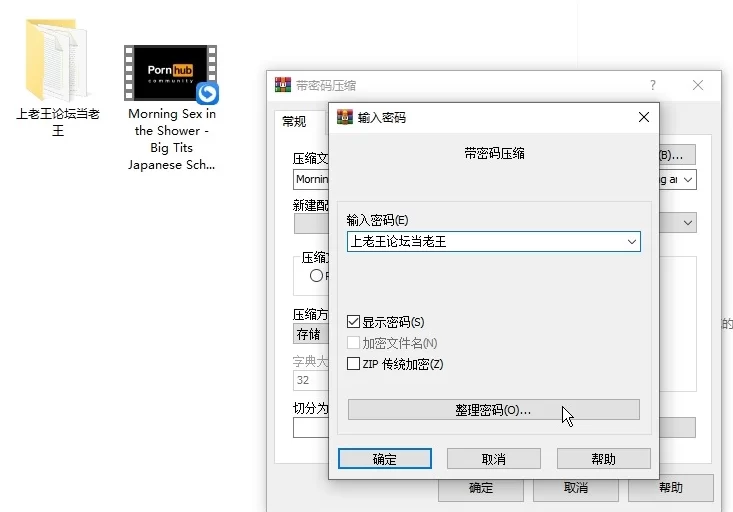Screen dimensions: 733x512
Task: Expand the password history dropdown arrow
Action: 631,242
